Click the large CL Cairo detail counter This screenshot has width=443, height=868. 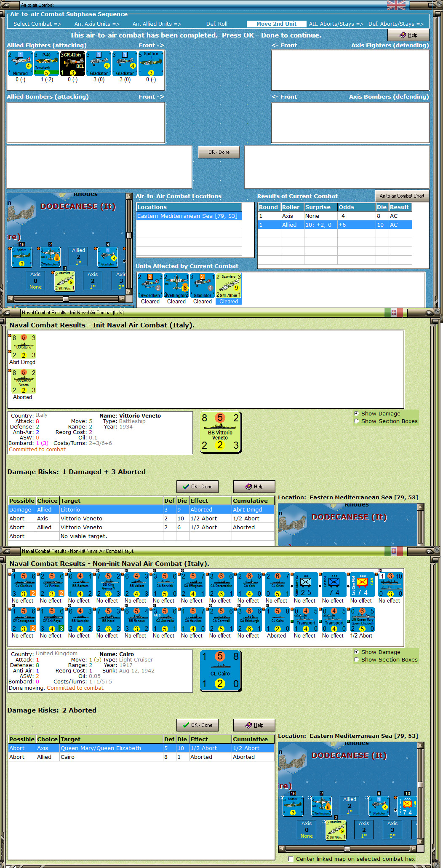click(x=220, y=671)
